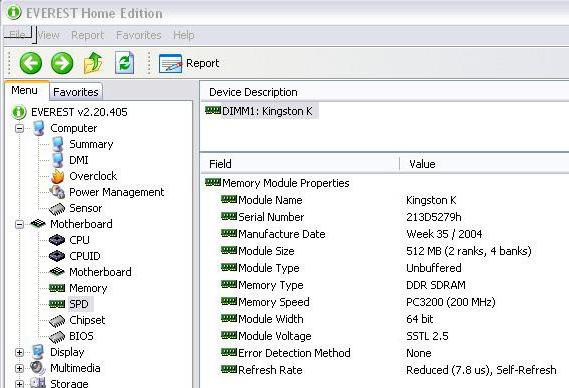Screen dimensions: 569x388
Task: Expand the Display tree node
Action: [x=20, y=352]
